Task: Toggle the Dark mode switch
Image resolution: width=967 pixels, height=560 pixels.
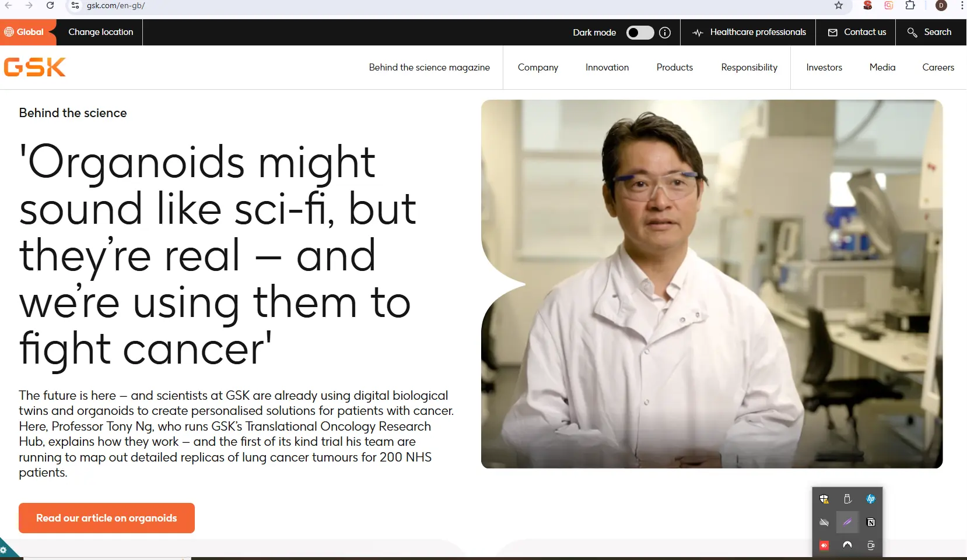Action: [x=640, y=33]
